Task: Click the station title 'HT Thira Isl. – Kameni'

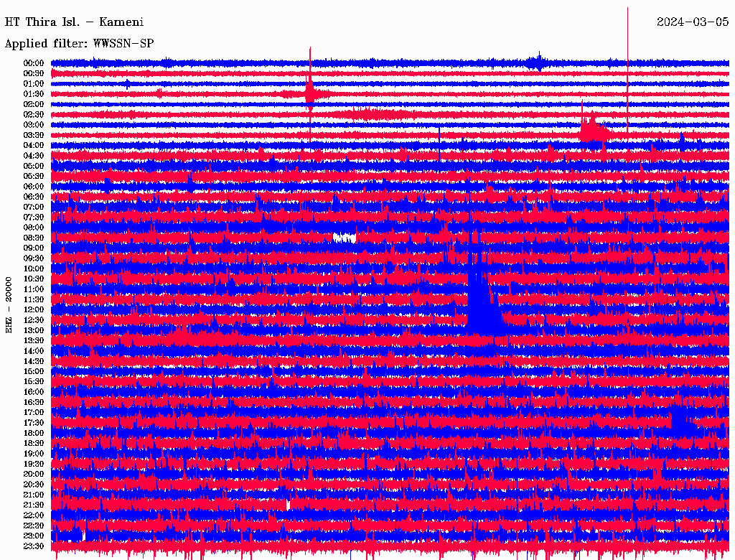Action: pos(74,22)
